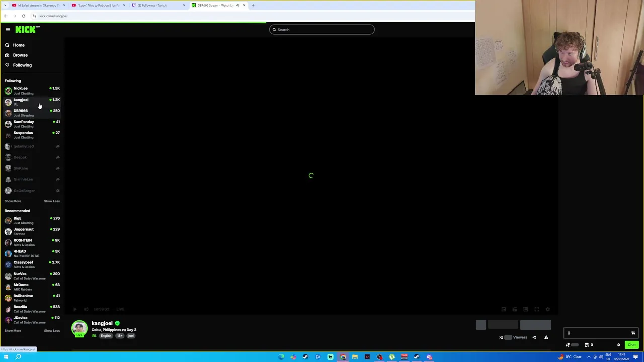Open the taskbar search magnifier
This screenshot has height=362, width=644.
point(18,357)
